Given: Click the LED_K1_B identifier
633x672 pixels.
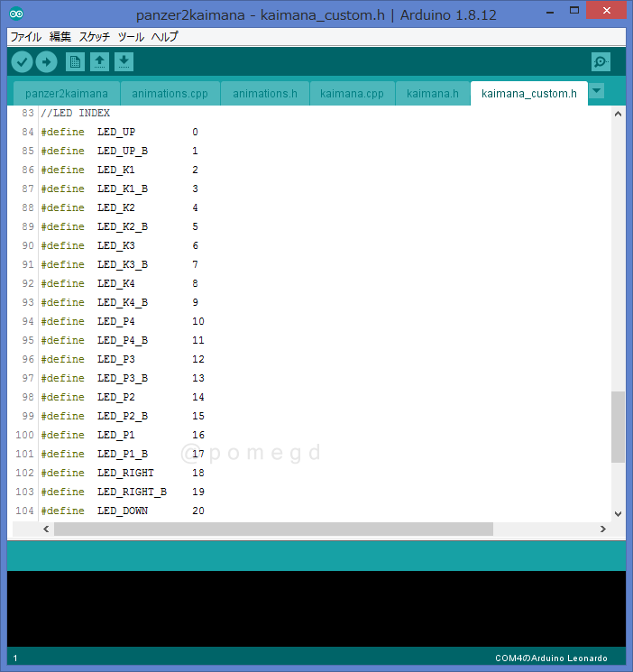Looking at the screenshot, I should point(123,189).
